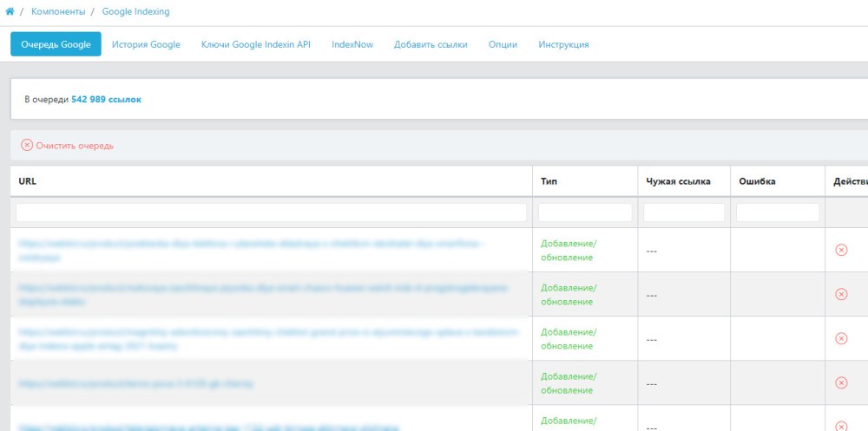Click Добавление/обновление in the third row
868x431 pixels.
569,339
